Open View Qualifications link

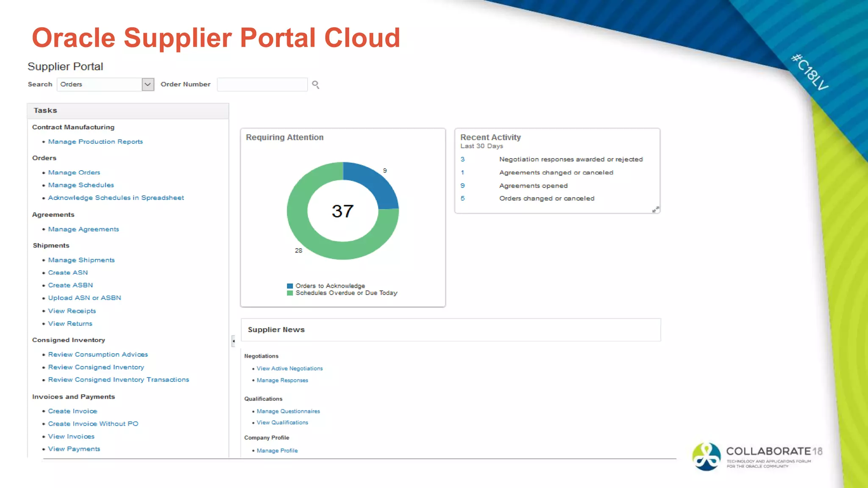[x=282, y=423]
